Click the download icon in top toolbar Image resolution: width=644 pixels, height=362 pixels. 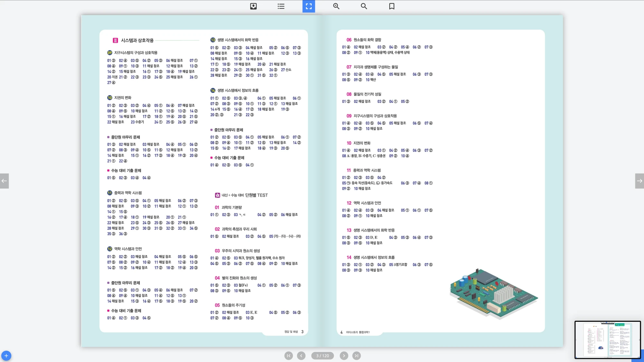(253, 6)
